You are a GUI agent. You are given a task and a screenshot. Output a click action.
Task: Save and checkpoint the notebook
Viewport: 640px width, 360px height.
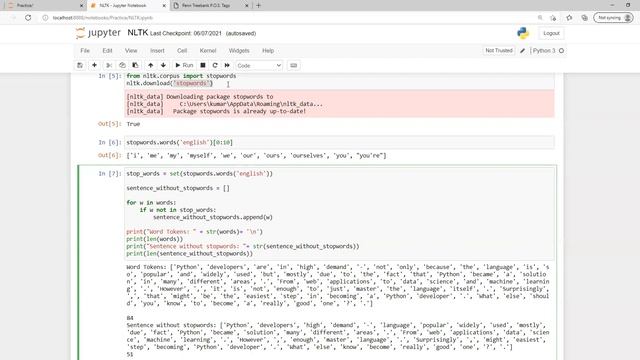(80, 65)
